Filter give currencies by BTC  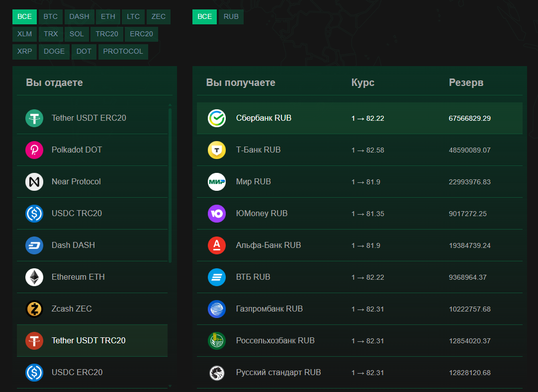[50, 17]
